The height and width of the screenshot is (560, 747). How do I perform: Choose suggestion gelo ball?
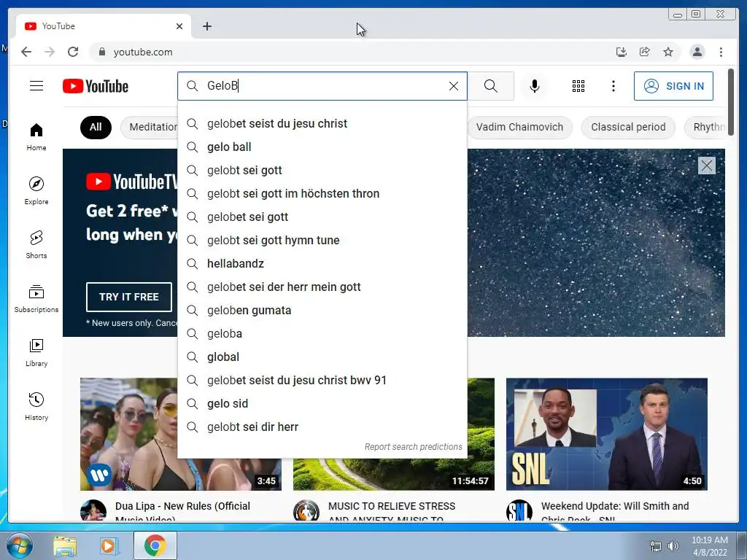point(322,147)
